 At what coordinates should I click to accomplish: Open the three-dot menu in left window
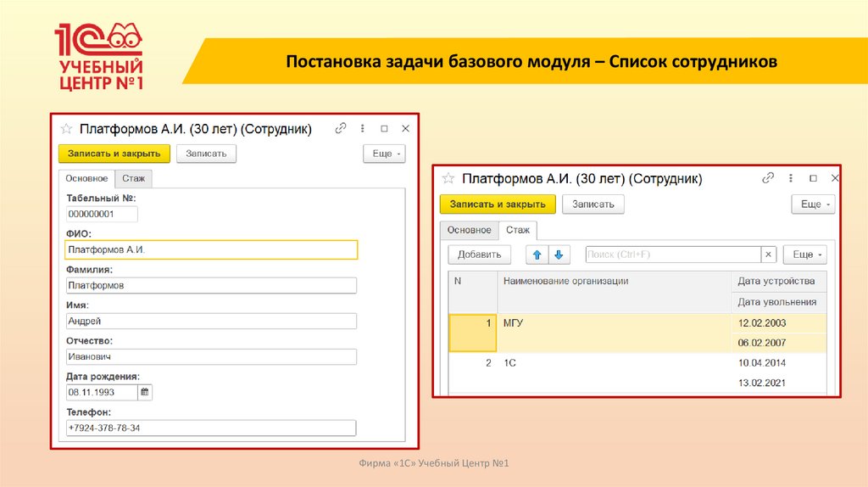(x=363, y=128)
